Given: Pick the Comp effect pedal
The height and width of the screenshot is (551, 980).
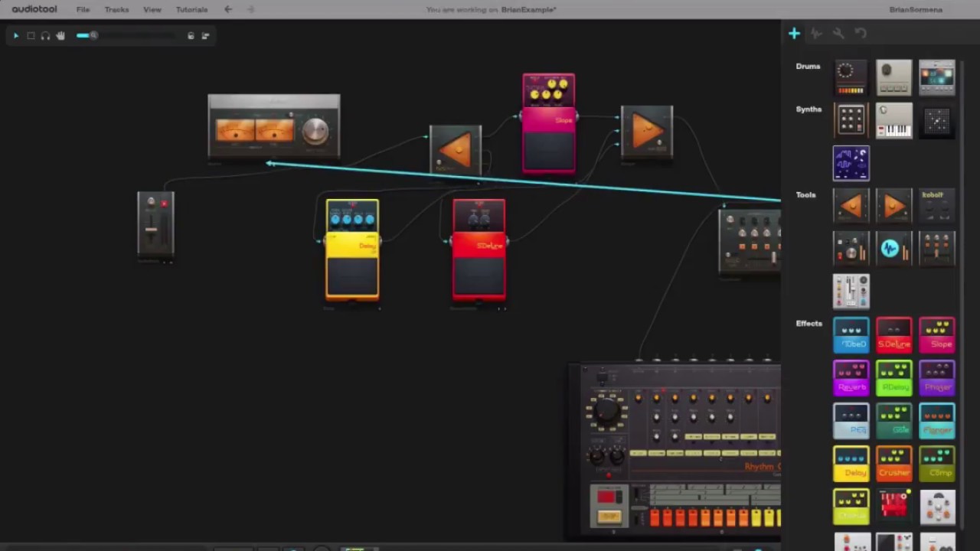Looking at the screenshot, I should pyautogui.click(x=936, y=463).
